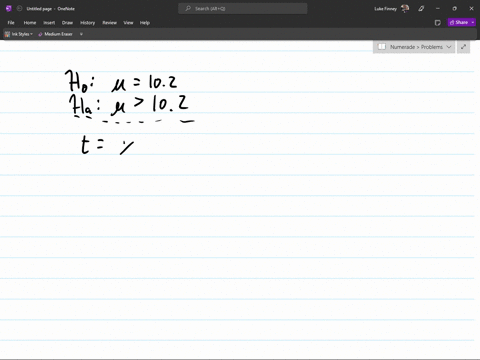Click the back arrow in title bar
Screen dimensions: 480x360
(x=19, y=9)
